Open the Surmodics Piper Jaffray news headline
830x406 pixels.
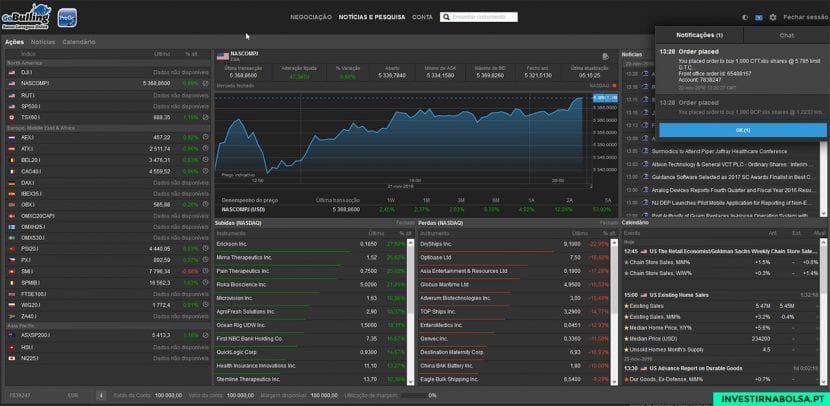(x=719, y=151)
